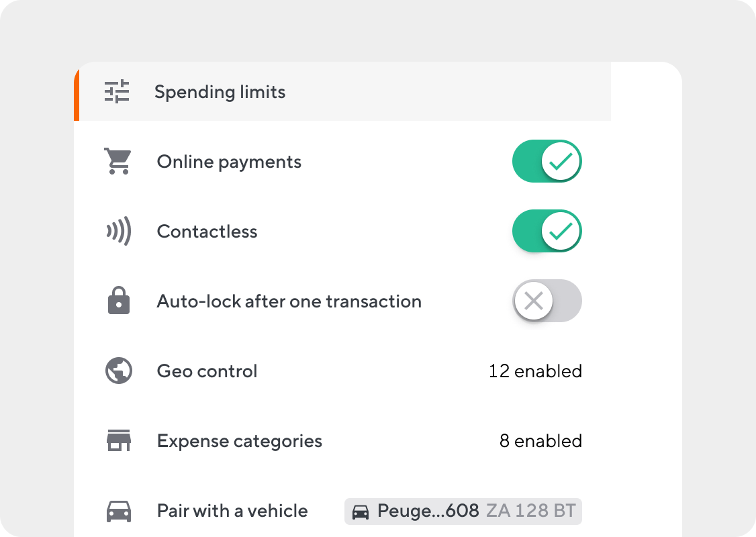Click the checkmark inside the Online payments switch
This screenshot has width=756, height=537.
(564, 161)
